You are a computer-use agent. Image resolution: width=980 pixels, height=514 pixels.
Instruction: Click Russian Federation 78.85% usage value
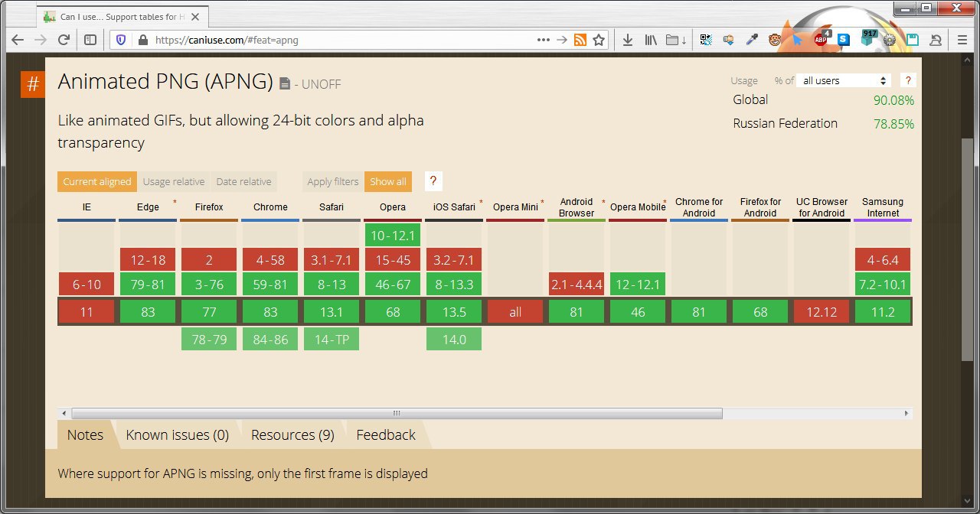893,124
